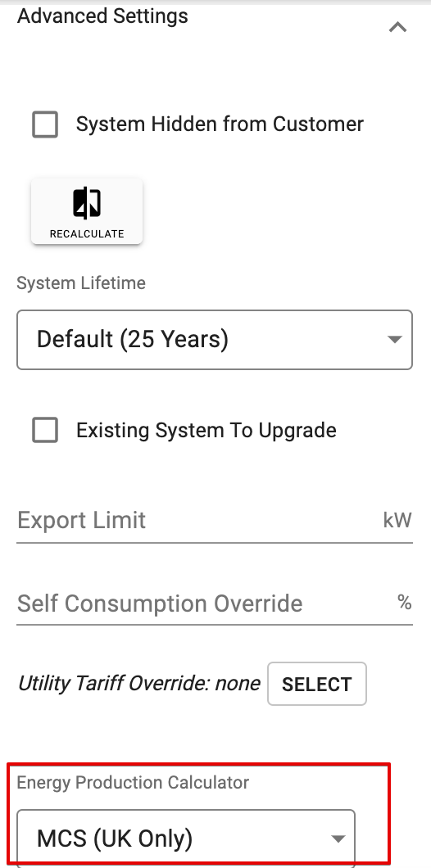Focus the Export Limit input field
This screenshot has height=868, width=431.
click(215, 520)
